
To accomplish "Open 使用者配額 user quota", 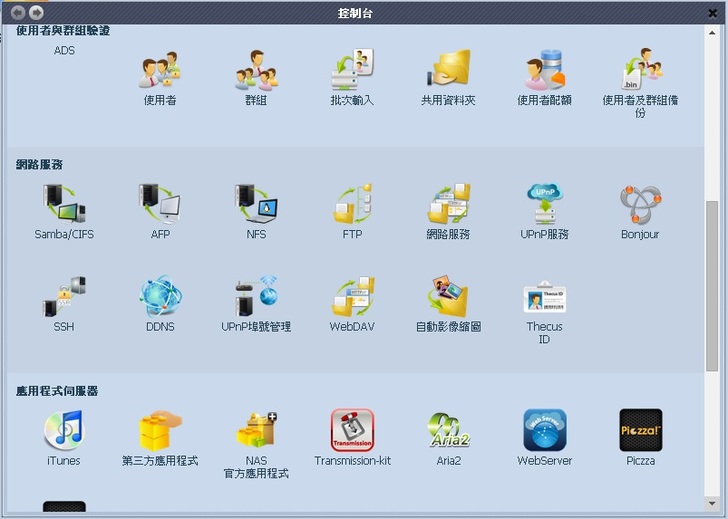I will tap(544, 70).
